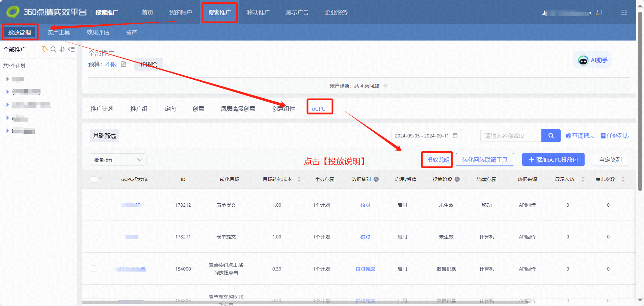Open 展示广告 in top navigation

(297, 12)
